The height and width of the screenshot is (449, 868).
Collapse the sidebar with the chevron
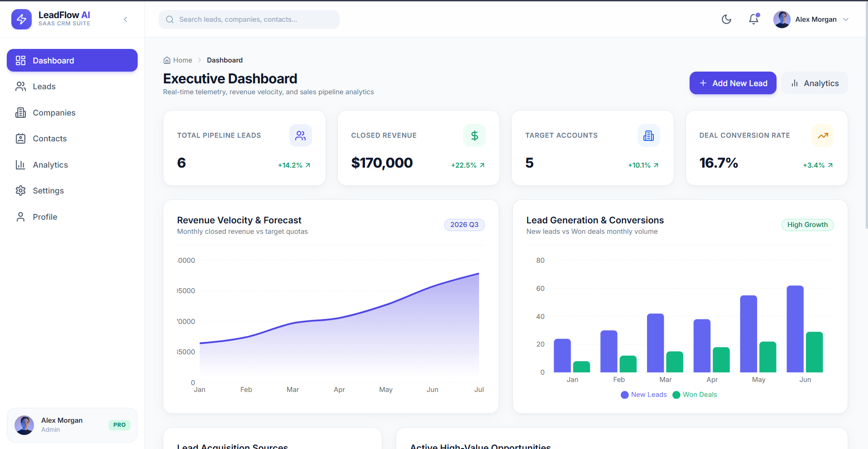coord(125,19)
